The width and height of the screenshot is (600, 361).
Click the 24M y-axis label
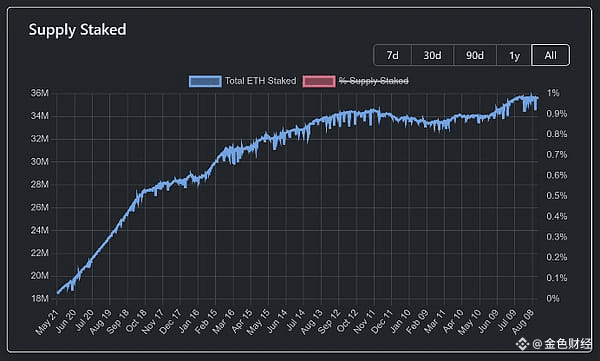40,230
